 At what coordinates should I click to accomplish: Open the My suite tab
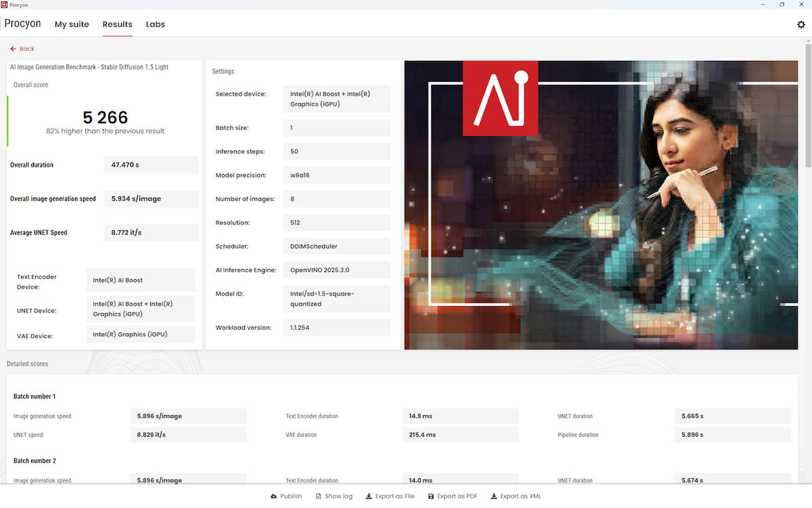point(72,24)
